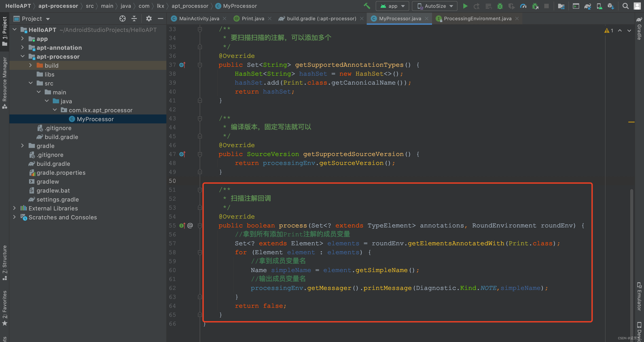644x342 pixels.
Task: Collapse all items in Project panel
Action: 134,19
